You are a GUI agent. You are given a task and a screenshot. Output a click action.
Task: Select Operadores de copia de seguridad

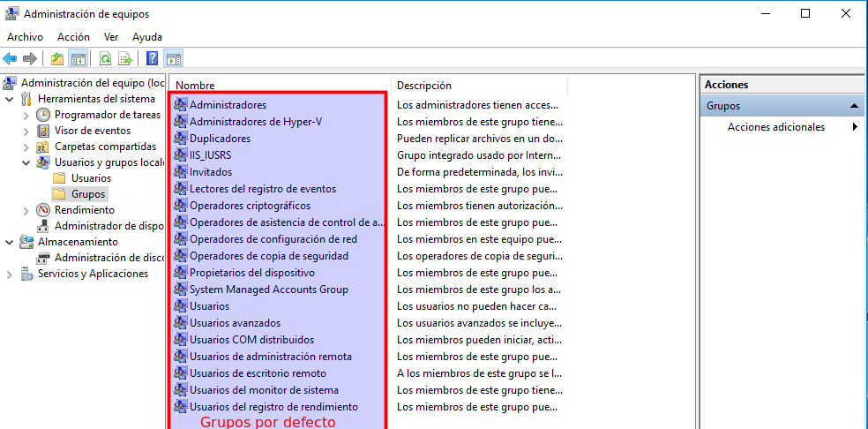click(269, 255)
